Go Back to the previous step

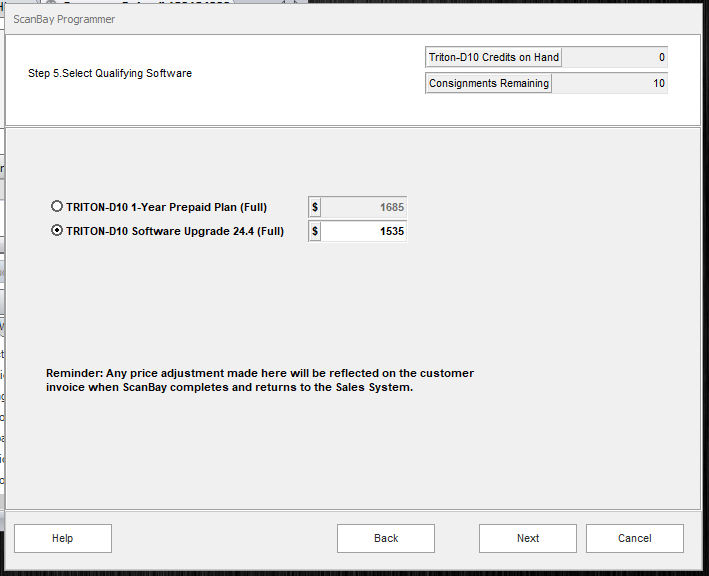[386, 538]
